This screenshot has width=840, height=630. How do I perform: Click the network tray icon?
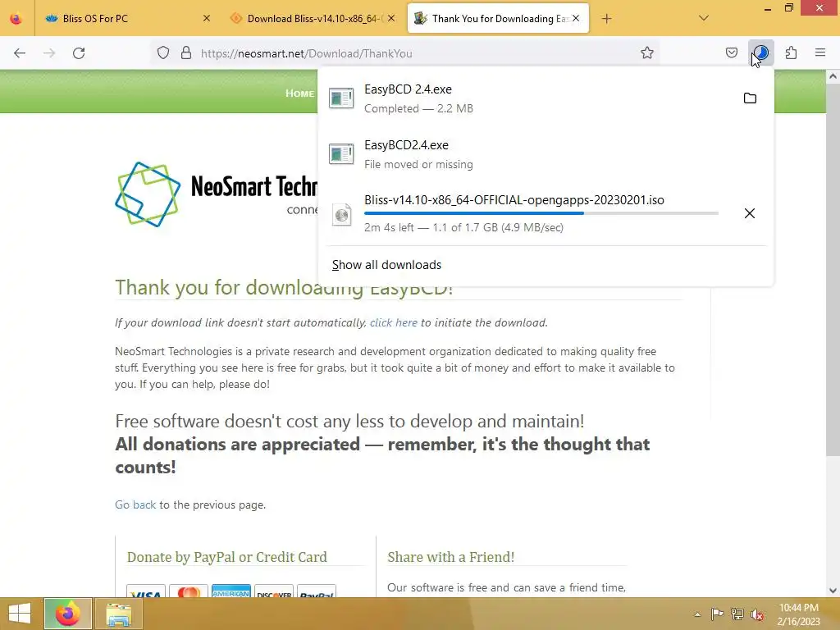[737, 614]
